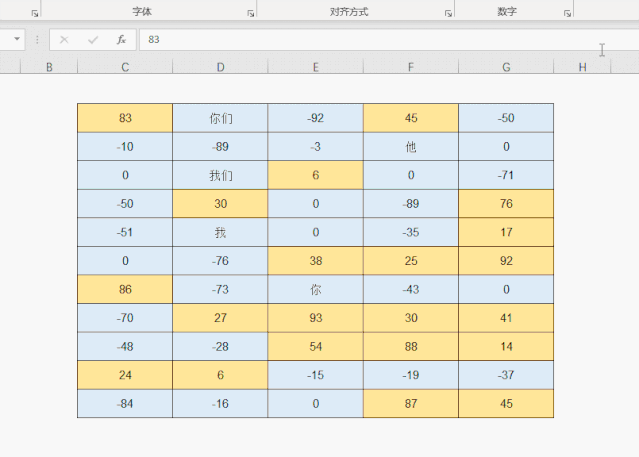
Task: Select the yellow cell with value 93
Action: [315, 319]
